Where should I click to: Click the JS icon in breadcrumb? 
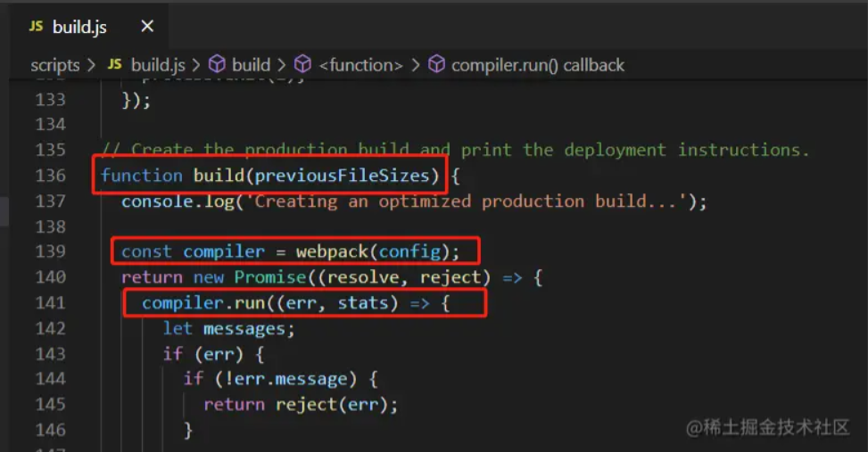(114, 65)
